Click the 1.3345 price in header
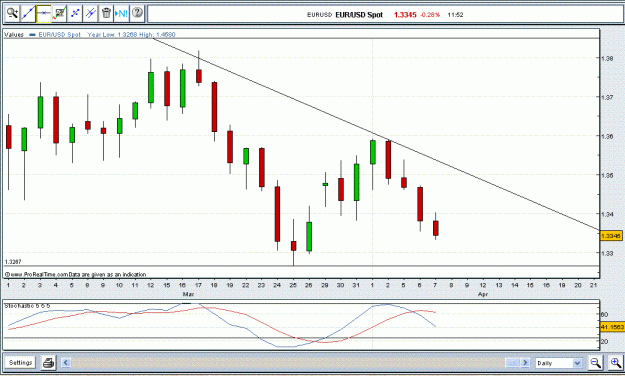The height and width of the screenshot is (376, 625). pyautogui.click(x=405, y=15)
